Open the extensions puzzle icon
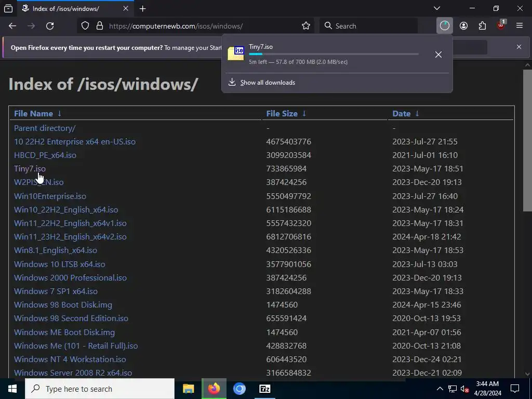Screen dimensions: 532x399 482,26
